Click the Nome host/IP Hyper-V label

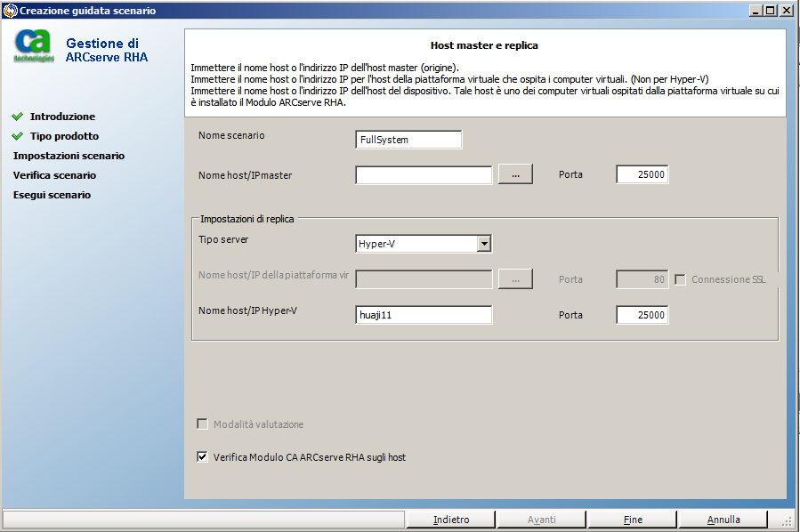pyautogui.click(x=247, y=310)
